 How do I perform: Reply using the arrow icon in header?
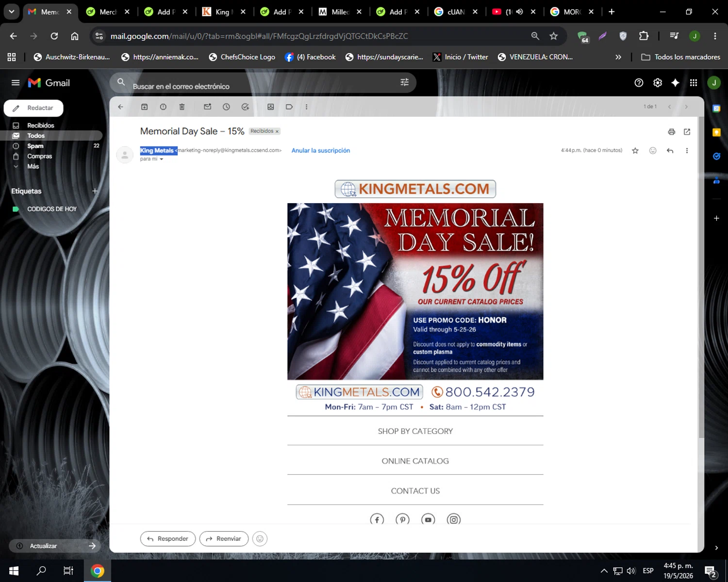click(x=670, y=151)
